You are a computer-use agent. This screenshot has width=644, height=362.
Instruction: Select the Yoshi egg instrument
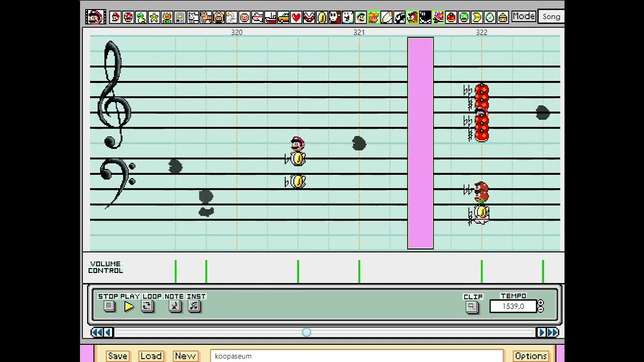point(490,18)
